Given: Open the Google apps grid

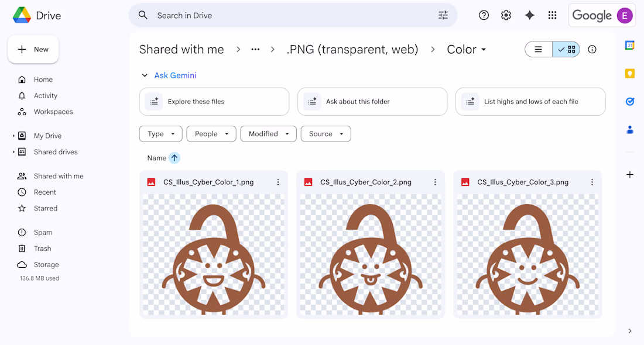Looking at the screenshot, I should point(553,15).
